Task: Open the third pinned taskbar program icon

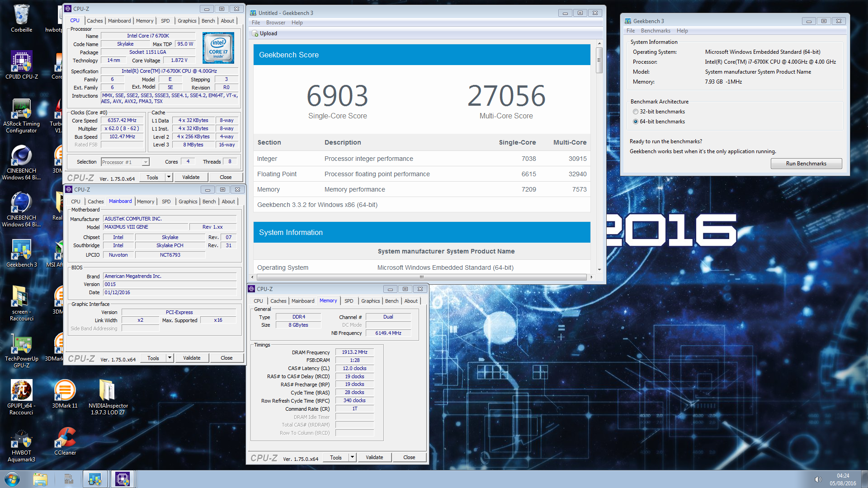Action: coord(68,479)
